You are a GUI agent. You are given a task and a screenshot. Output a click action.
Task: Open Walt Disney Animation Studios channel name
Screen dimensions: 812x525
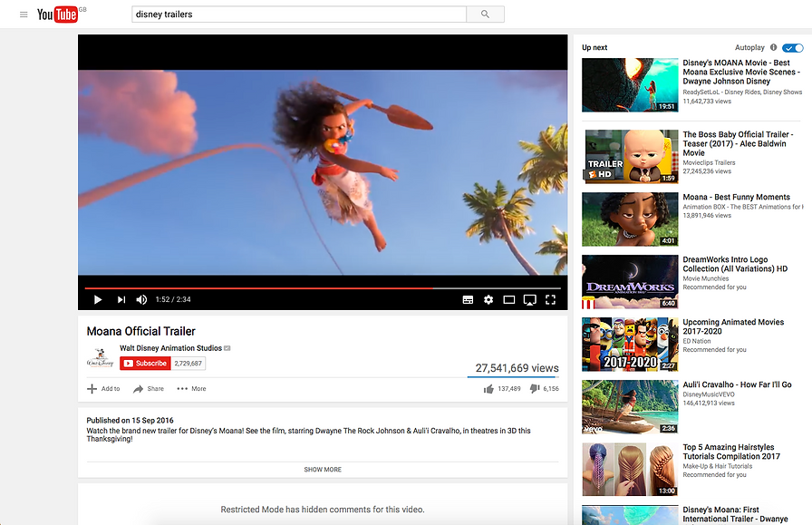(x=170, y=348)
